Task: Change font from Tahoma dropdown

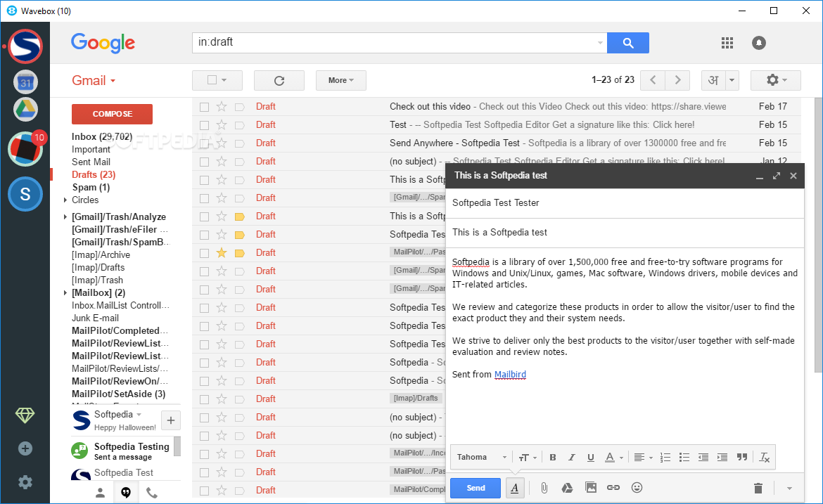Action: tap(482, 458)
